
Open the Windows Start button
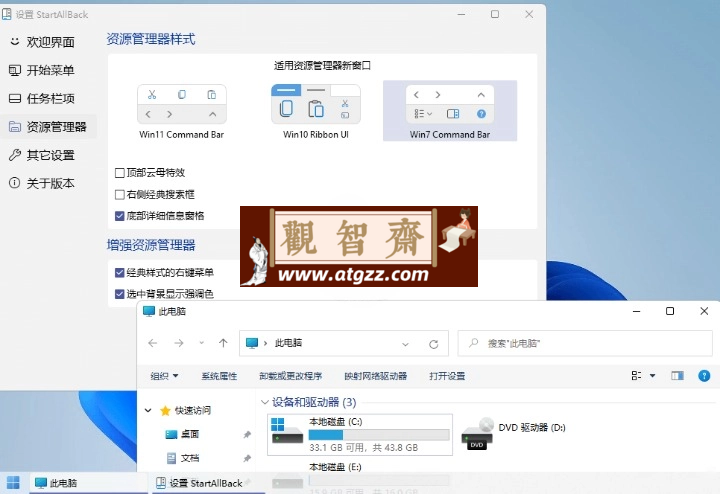[x=13, y=483]
